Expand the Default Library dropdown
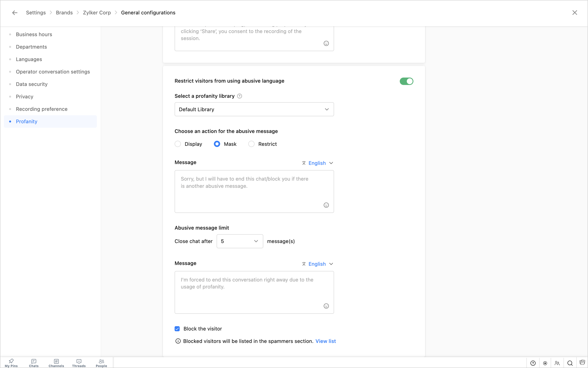This screenshot has height=368, width=588. pos(254,109)
